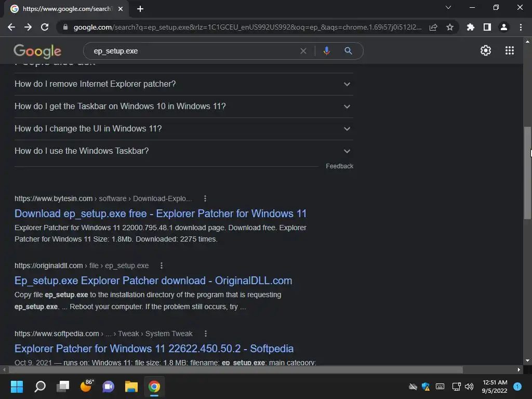
Task: Open Windows taskbar search
Action: coord(40,387)
